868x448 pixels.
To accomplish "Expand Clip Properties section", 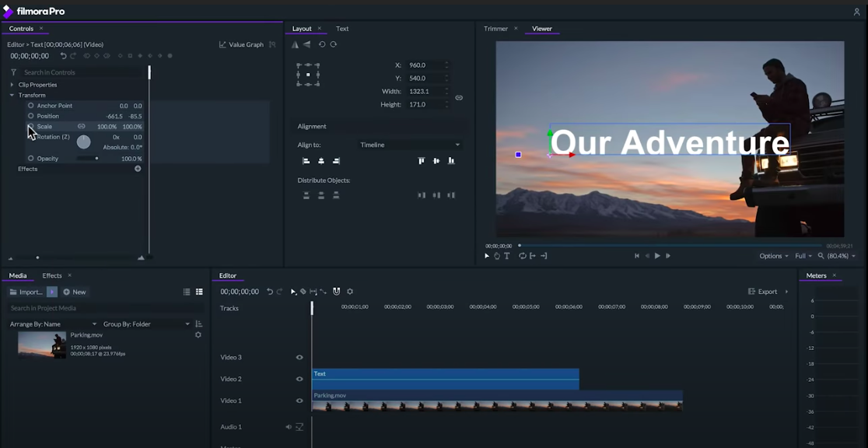I will click(x=12, y=85).
